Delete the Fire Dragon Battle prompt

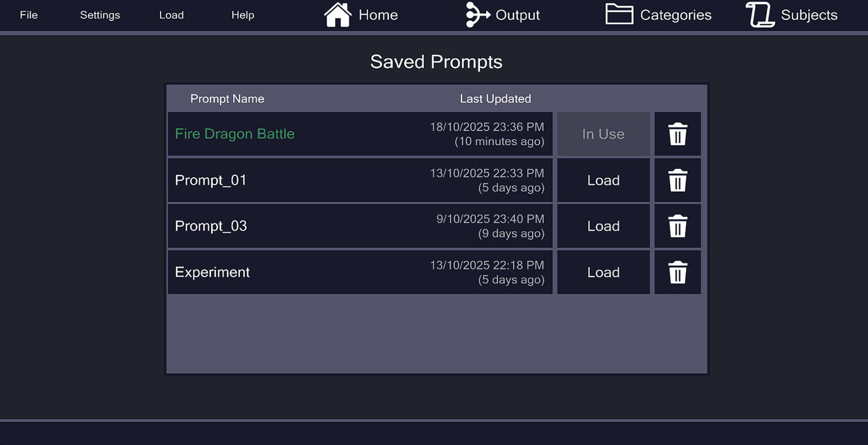coord(677,134)
